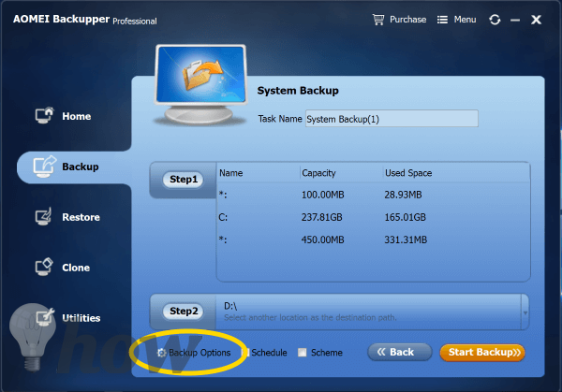Click the System Backup monitor image

click(200, 84)
